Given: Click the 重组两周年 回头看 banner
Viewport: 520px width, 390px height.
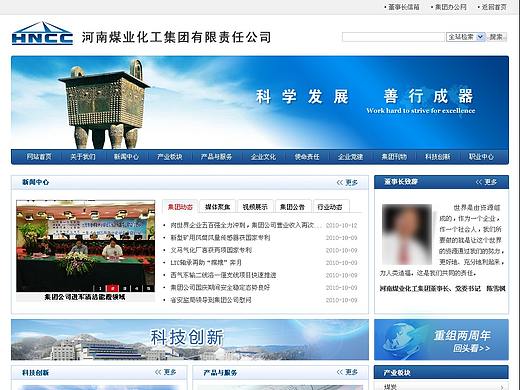Looking at the screenshot, I should [x=441, y=340].
